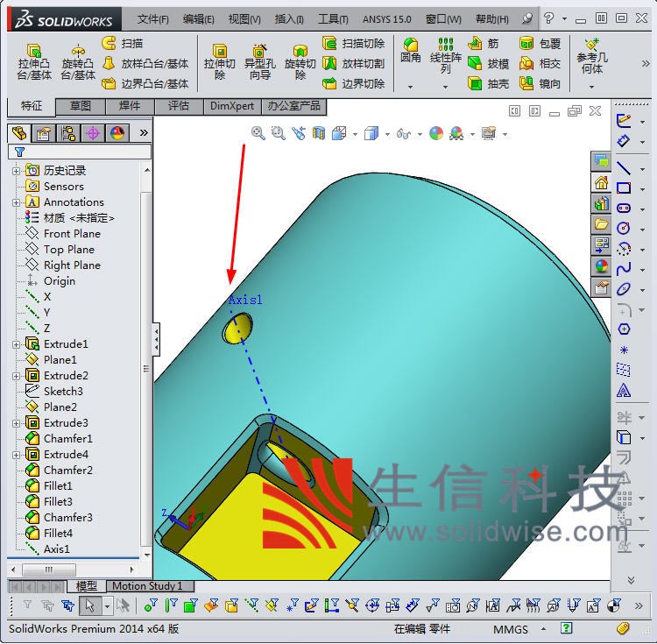Select Chamfer1 in the feature tree

tap(59, 439)
